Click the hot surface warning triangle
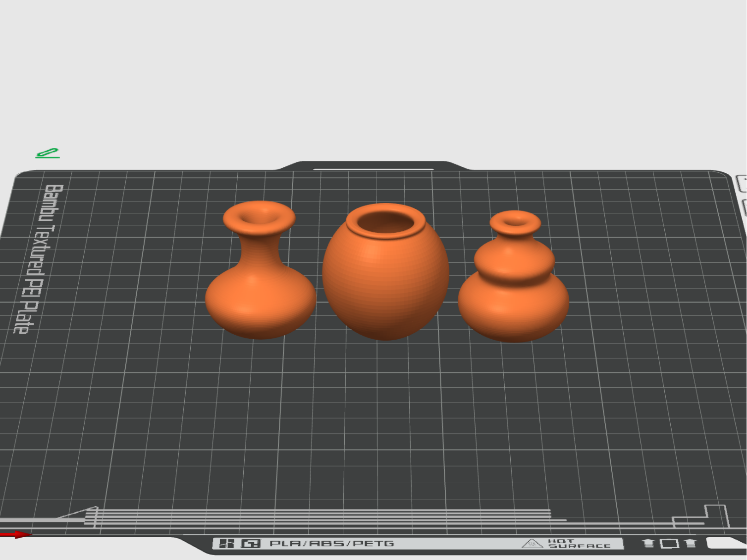 532,544
